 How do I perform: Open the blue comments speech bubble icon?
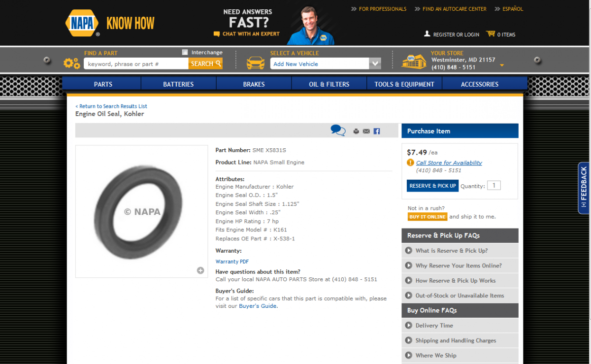338,131
